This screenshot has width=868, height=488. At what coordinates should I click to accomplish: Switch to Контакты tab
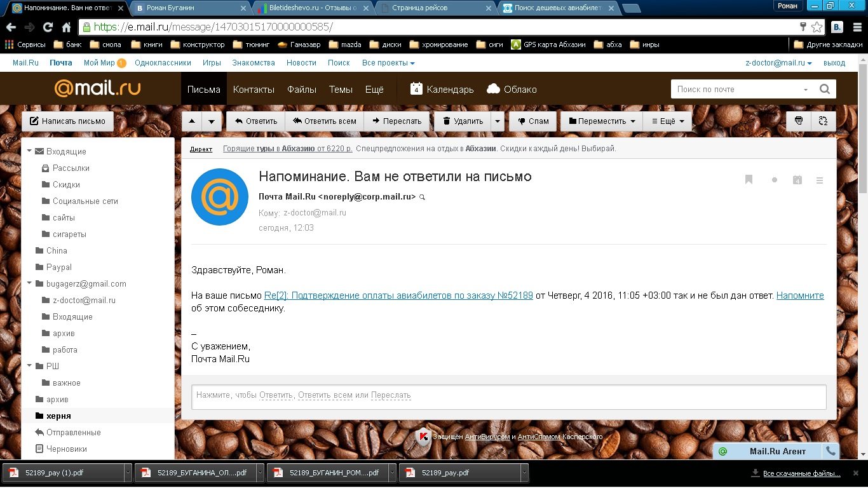[254, 89]
